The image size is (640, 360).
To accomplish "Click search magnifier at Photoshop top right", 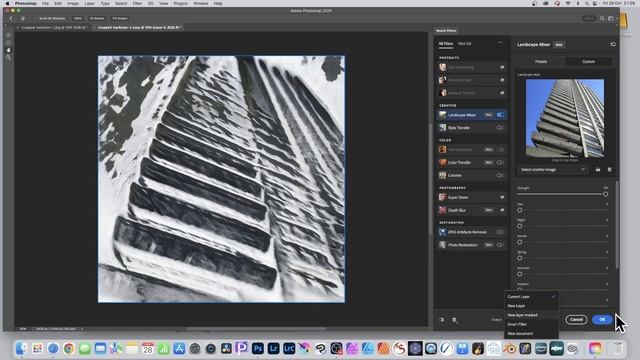I will (x=602, y=18).
